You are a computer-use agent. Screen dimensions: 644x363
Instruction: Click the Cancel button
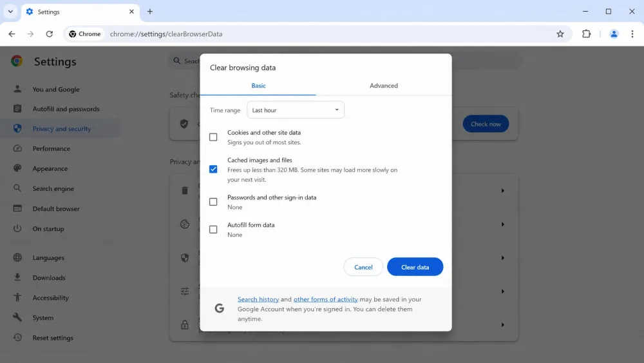[363, 267]
